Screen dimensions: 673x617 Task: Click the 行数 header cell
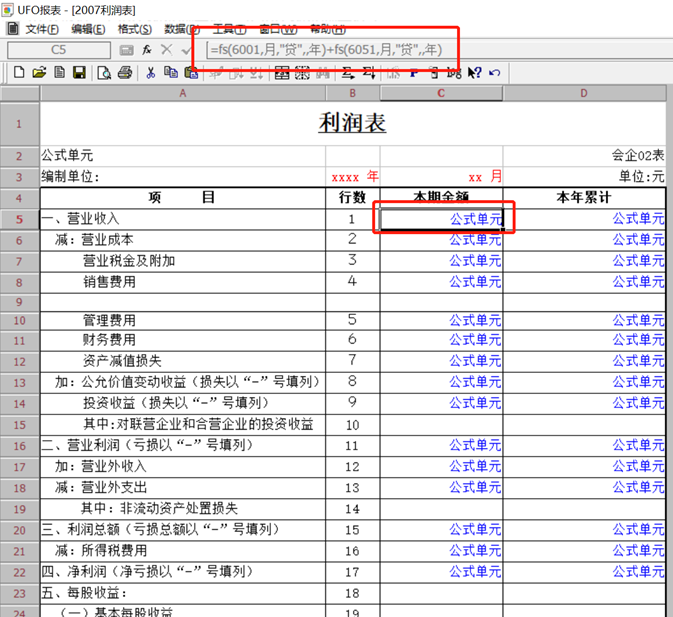[x=353, y=198]
